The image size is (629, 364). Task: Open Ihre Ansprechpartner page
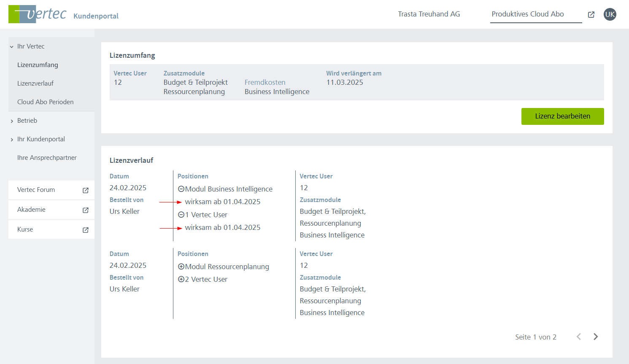point(47,158)
